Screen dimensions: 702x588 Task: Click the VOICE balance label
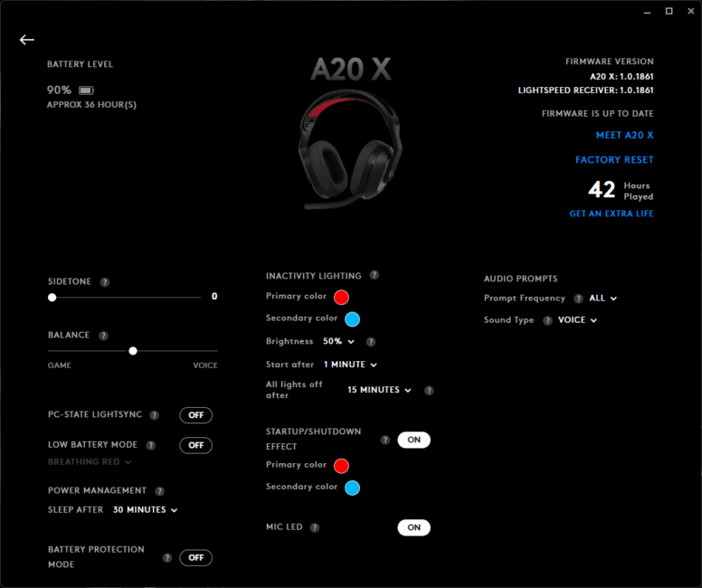(205, 365)
